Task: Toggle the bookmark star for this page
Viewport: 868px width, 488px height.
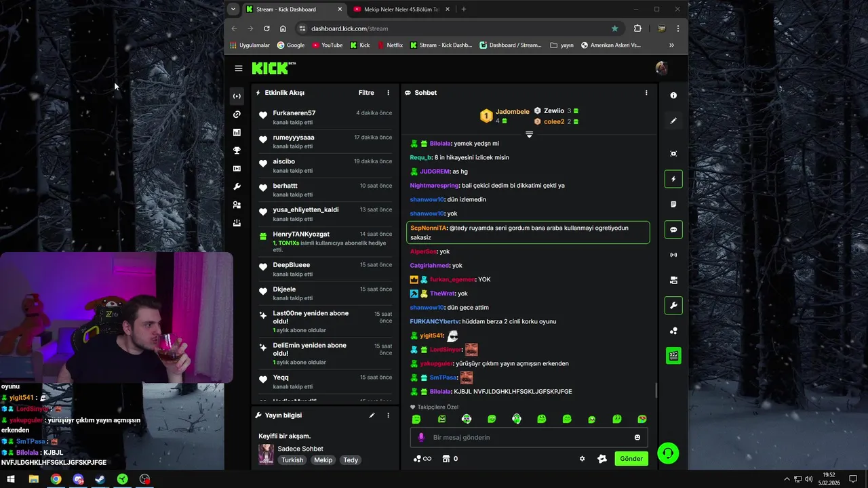Action: point(614,28)
